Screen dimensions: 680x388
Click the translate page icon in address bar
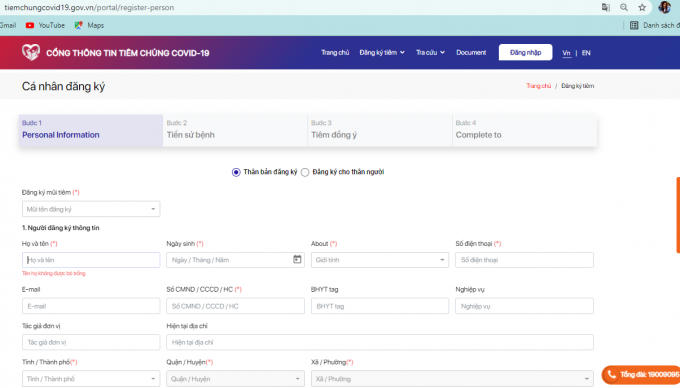click(x=605, y=7)
